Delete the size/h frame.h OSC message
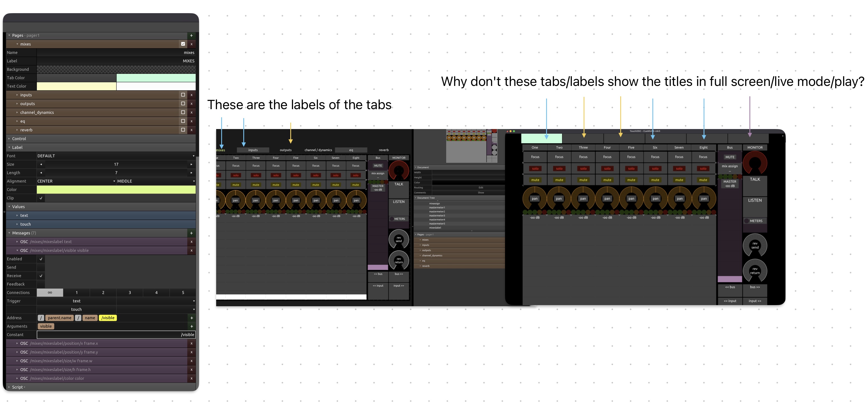The width and height of the screenshot is (868, 407). click(x=191, y=370)
